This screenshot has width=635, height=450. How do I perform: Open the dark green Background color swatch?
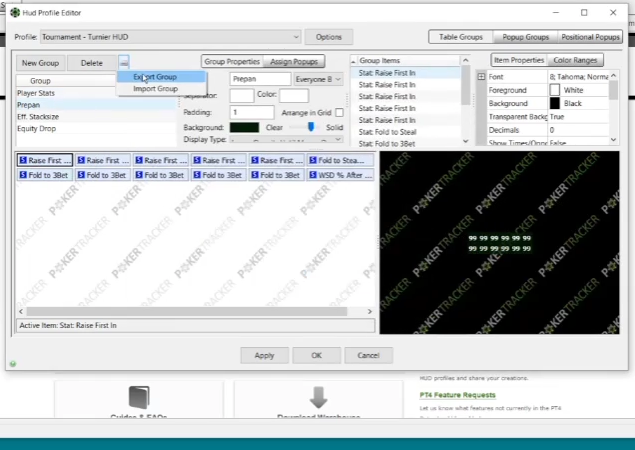click(x=244, y=128)
